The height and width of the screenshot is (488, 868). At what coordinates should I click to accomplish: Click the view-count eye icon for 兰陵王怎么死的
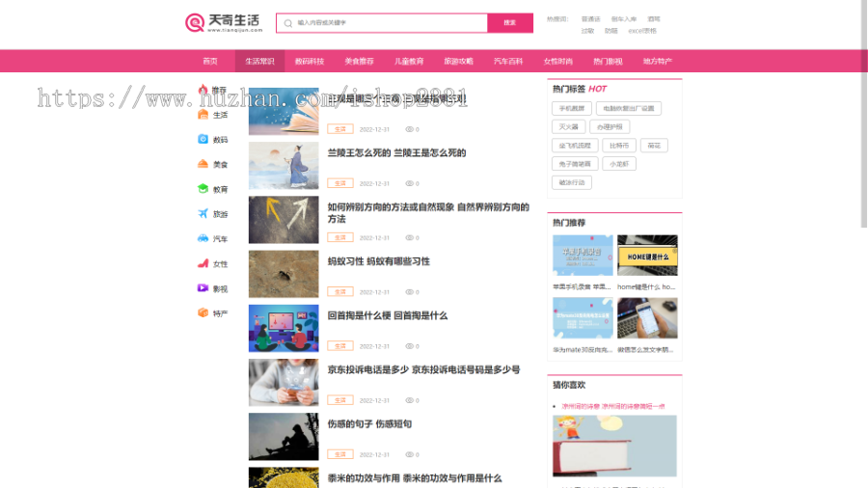point(409,183)
